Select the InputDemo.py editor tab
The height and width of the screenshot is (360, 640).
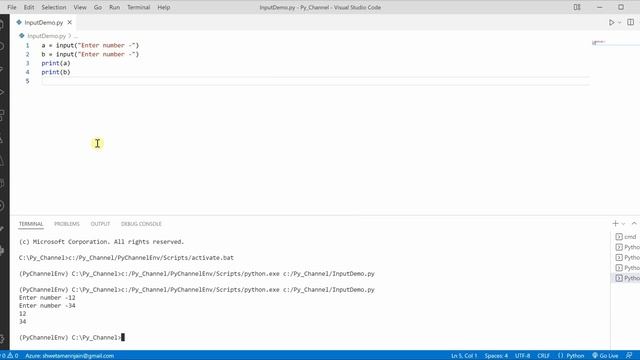click(x=44, y=22)
